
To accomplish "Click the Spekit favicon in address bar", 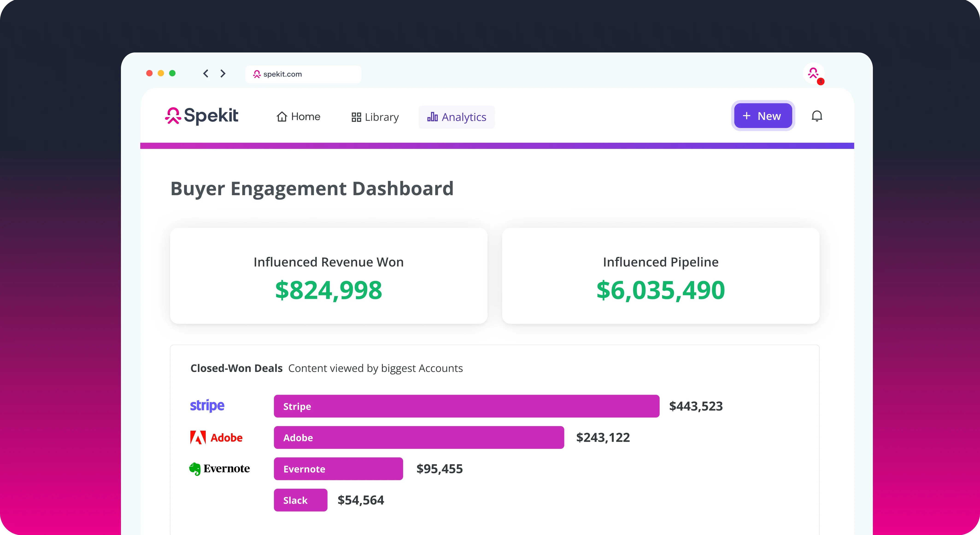I will click(257, 74).
